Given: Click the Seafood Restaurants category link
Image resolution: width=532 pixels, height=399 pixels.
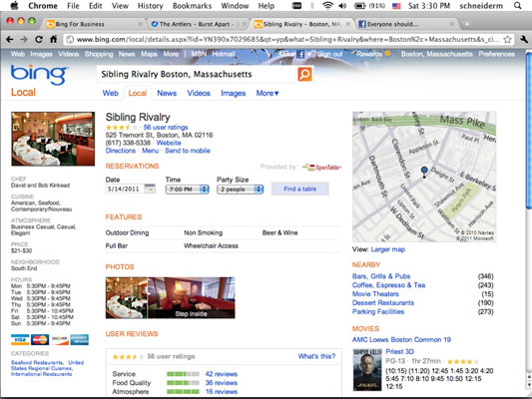Looking at the screenshot, I should (x=37, y=362).
